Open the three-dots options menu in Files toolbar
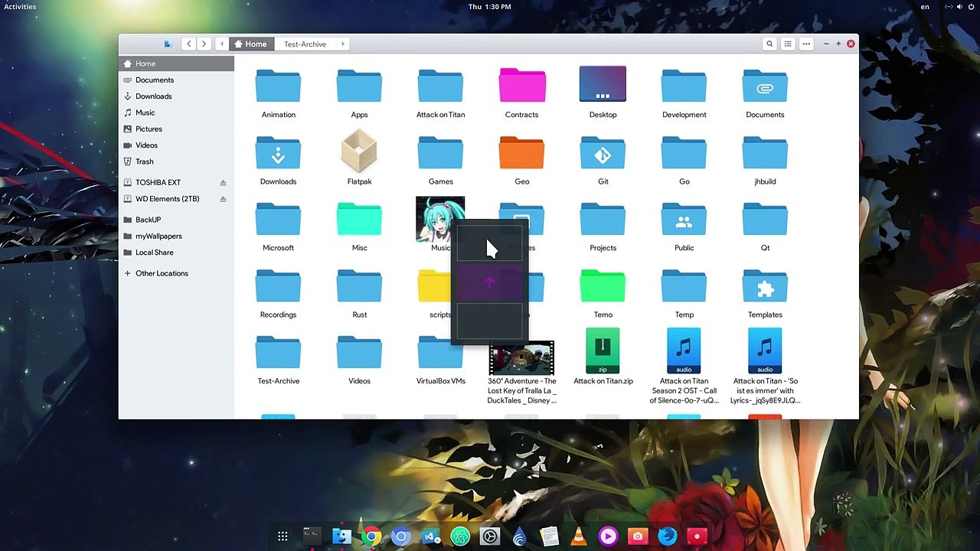Image resolution: width=980 pixels, height=551 pixels. 806,44
